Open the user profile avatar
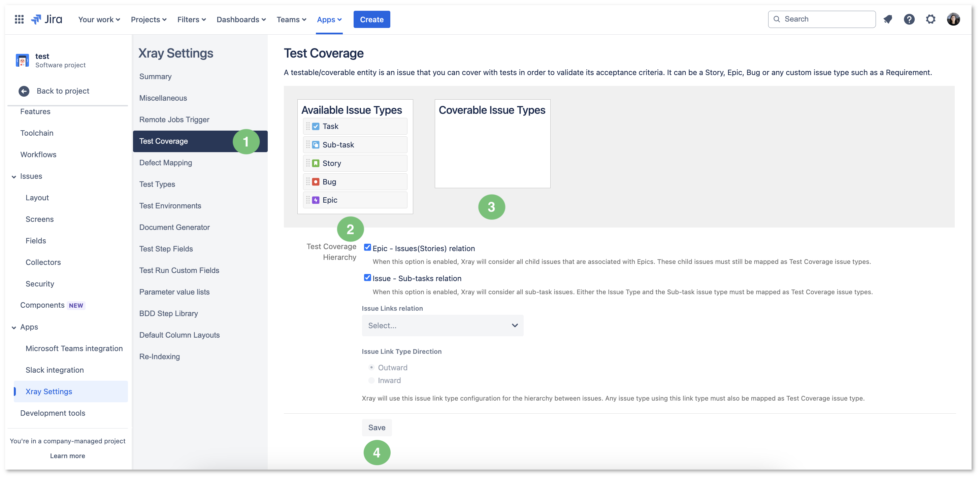Viewport: 980px width, 478px height. [x=953, y=20]
